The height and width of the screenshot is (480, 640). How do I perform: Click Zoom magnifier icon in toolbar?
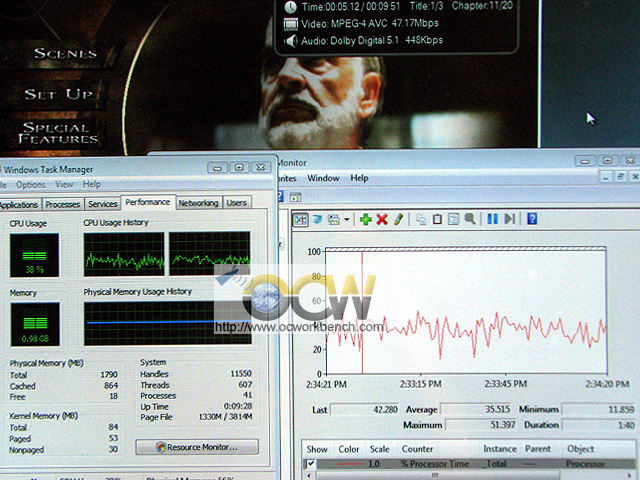[x=470, y=219]
